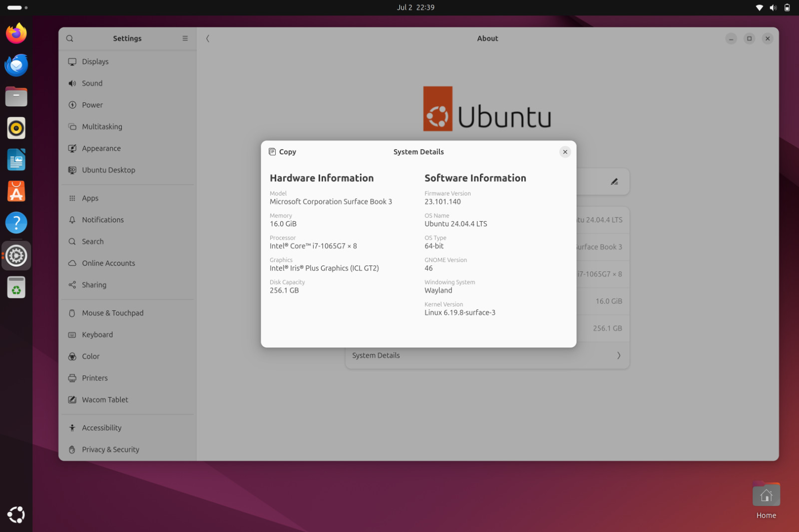Open the Settings hamburger menu
Viewport: 799px width, 532px height.
pos(185,38)
